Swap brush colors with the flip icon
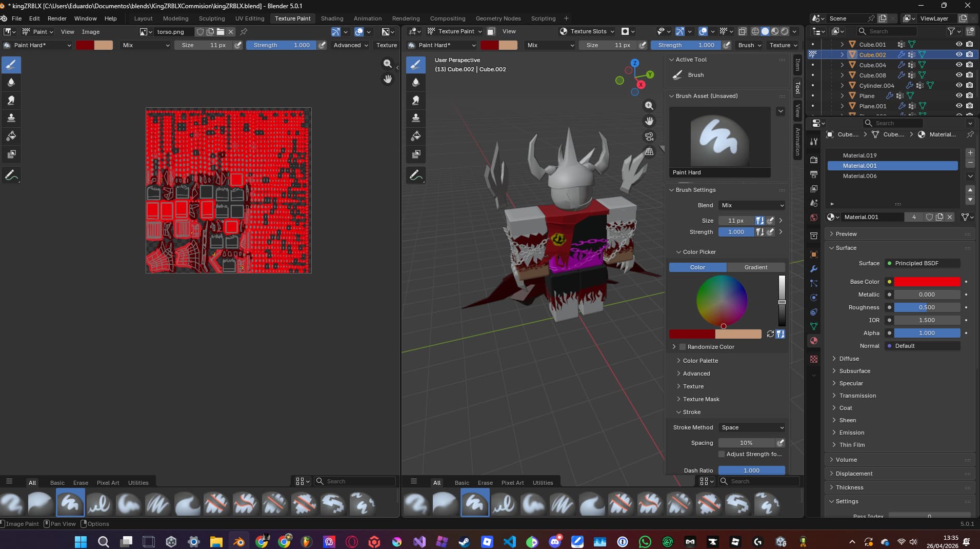The image size is (980, 549). 770,334
